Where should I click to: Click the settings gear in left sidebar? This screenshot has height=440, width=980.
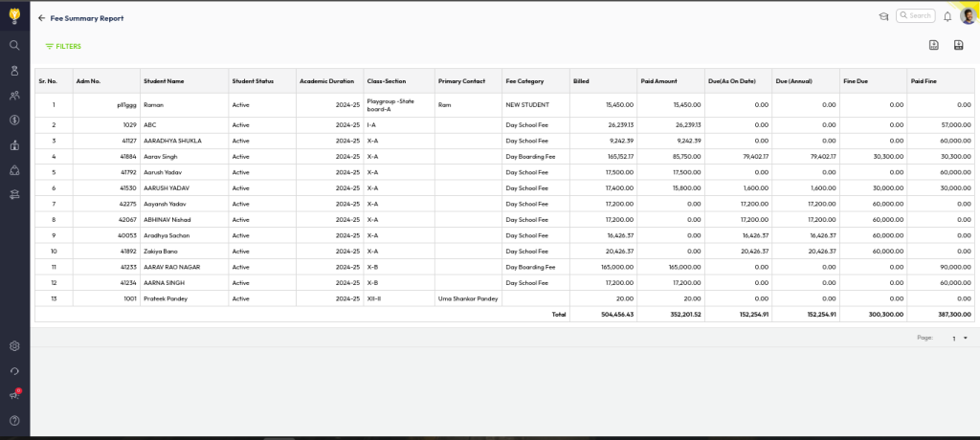(14, 346)
